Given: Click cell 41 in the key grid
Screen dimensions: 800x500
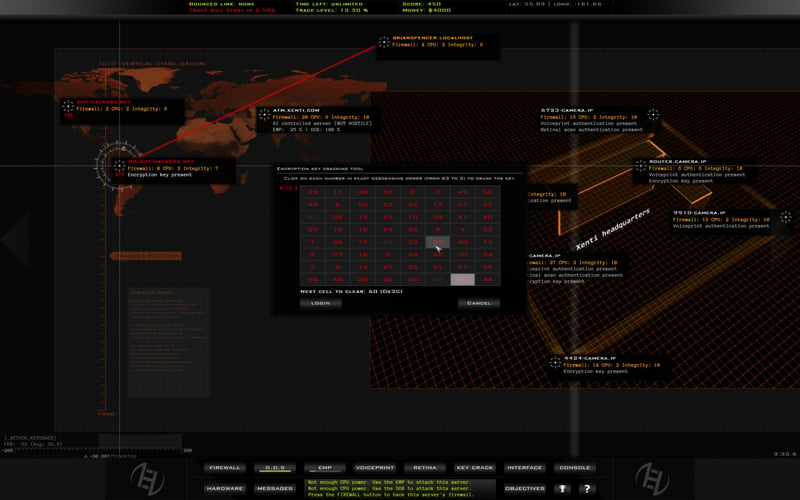Looking at the screenshot, I should pyautogui.click(x=463, y=217).
